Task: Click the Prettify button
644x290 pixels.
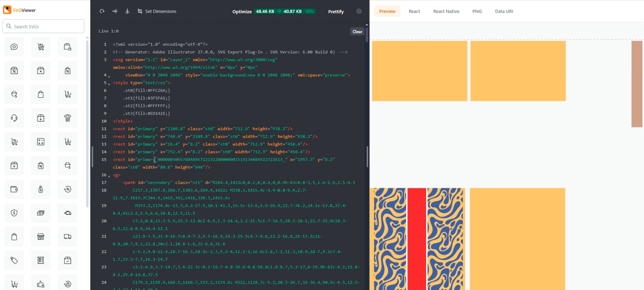Action: pos(336,12)
